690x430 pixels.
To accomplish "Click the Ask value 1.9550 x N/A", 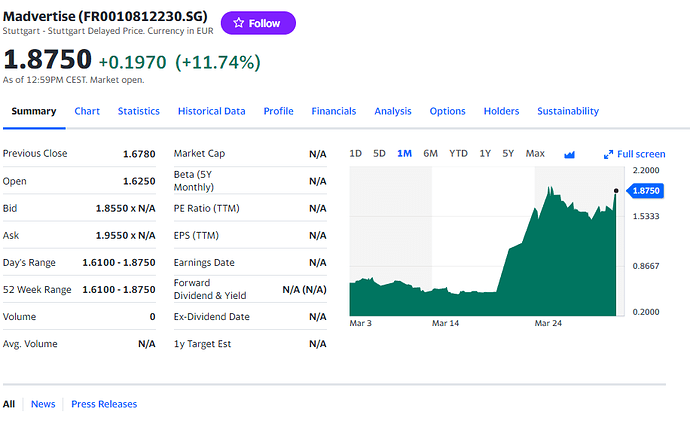I will click(125, 236).
